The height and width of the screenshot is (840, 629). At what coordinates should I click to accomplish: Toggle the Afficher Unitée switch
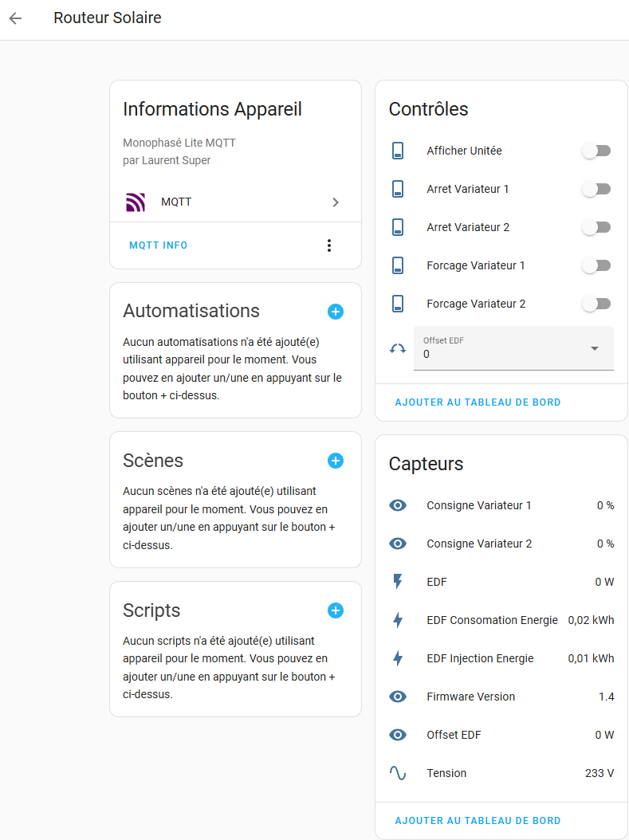[x=596, y=151]
